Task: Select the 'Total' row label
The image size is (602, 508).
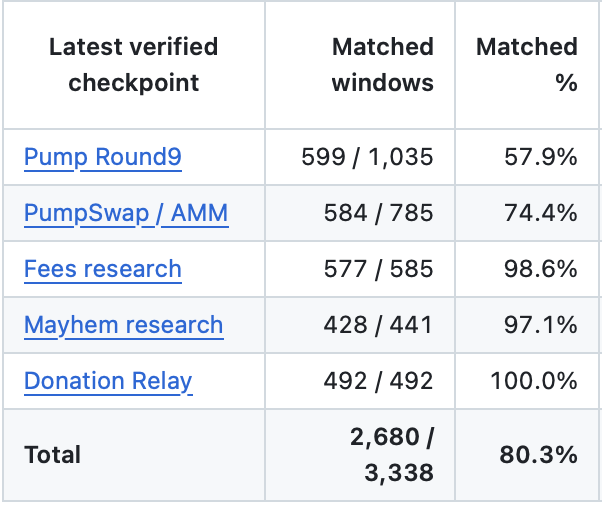Action: [53, 455]
